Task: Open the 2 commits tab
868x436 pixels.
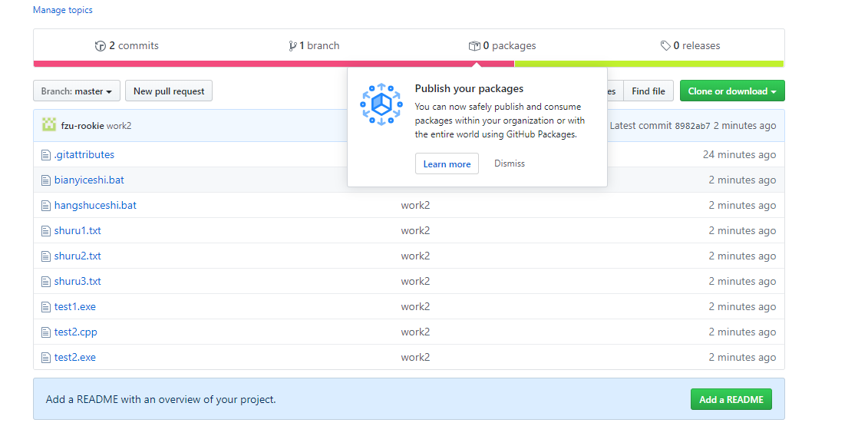Action: tap(127, 46)
